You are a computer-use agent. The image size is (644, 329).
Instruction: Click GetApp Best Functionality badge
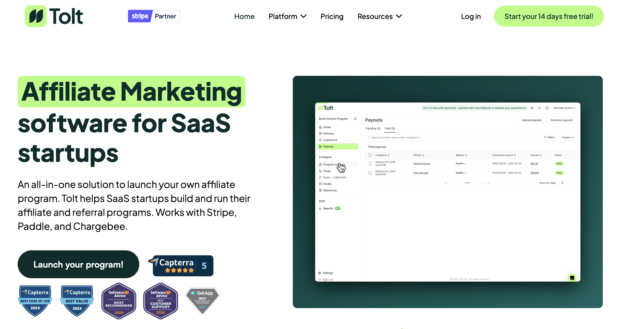pos(202,300)
